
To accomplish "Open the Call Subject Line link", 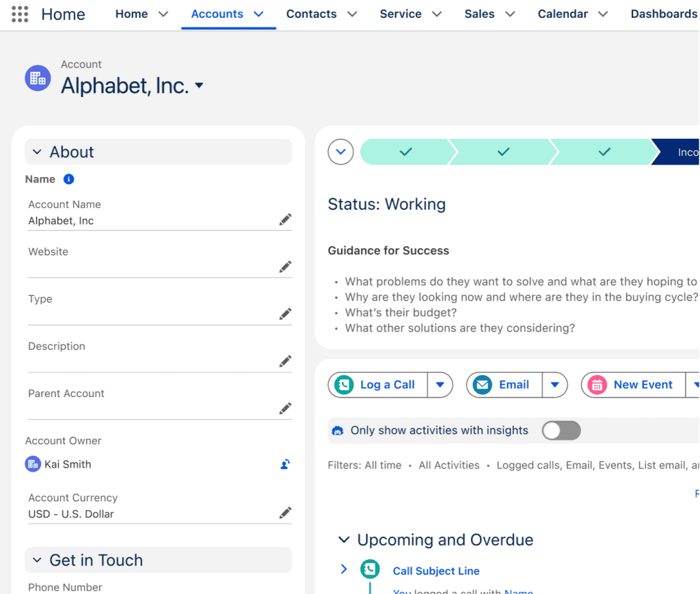I will tap(436, 571).
